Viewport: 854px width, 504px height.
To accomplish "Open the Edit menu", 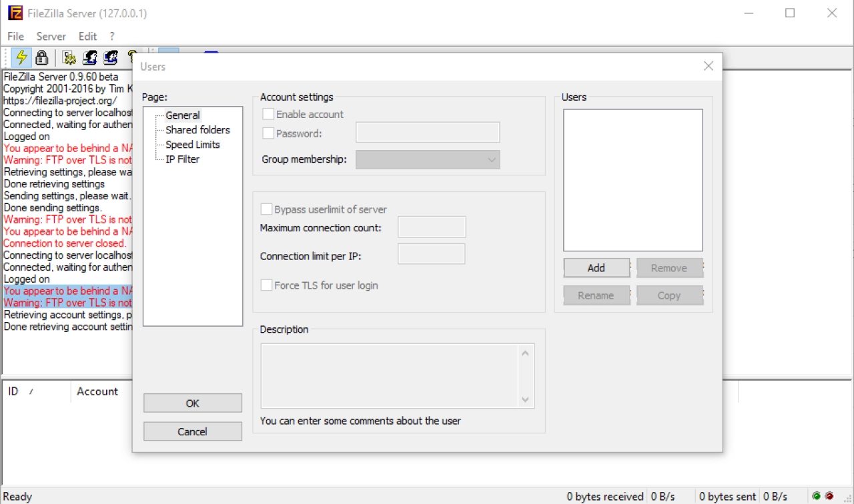I will (x=87, y=37).
